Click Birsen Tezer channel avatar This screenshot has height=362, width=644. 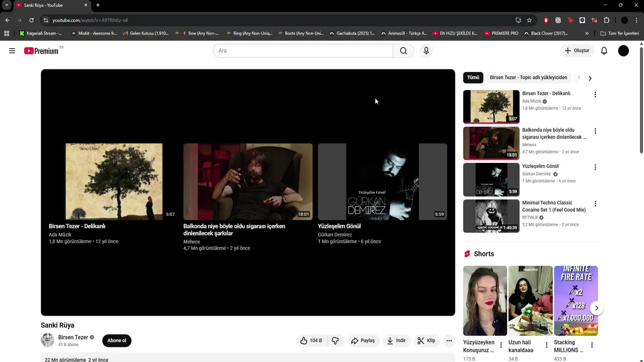tap(47, 340)
